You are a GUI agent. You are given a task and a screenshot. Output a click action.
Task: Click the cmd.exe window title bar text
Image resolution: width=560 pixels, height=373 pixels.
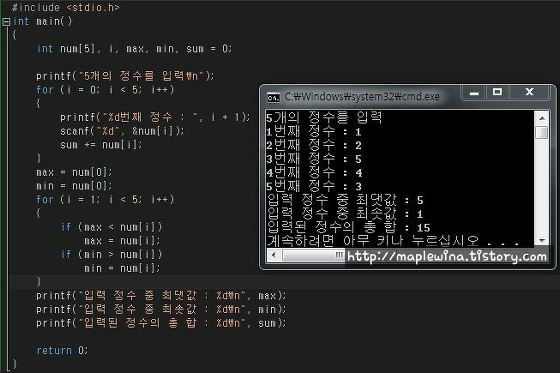tap(362, 97)
